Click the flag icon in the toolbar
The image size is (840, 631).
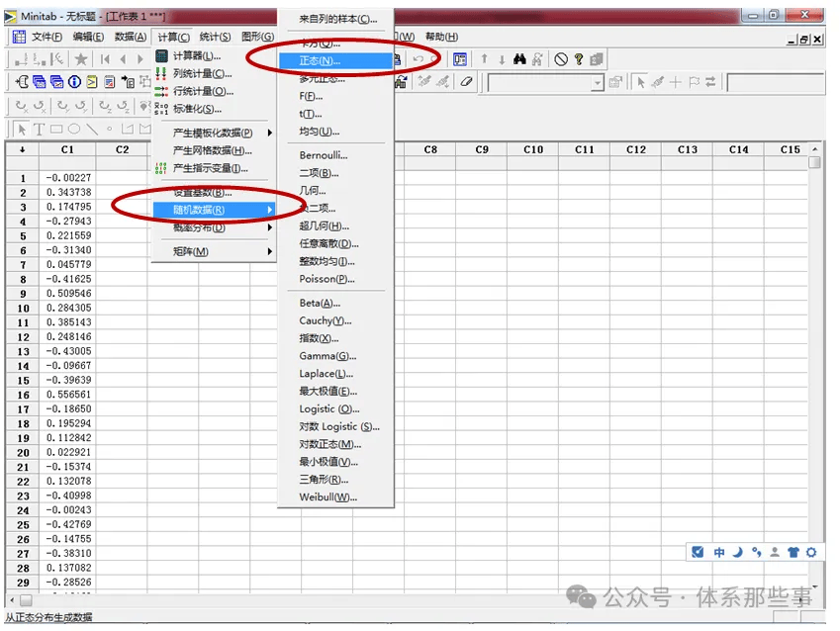tap(694, 82)
